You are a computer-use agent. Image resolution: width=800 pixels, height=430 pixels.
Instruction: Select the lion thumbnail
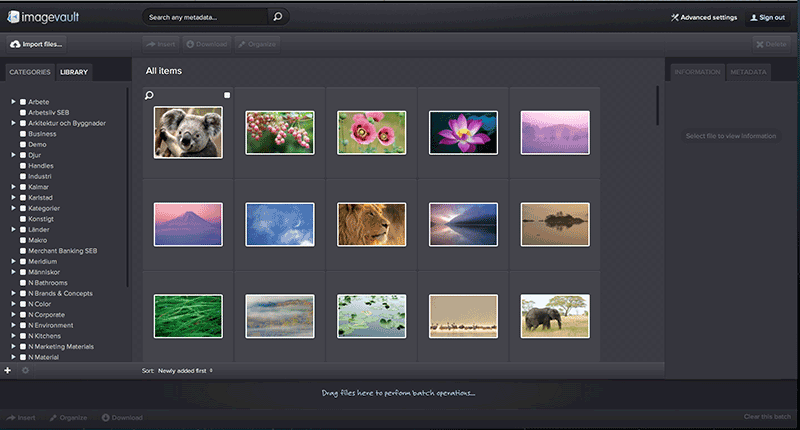tap(372, 224)
